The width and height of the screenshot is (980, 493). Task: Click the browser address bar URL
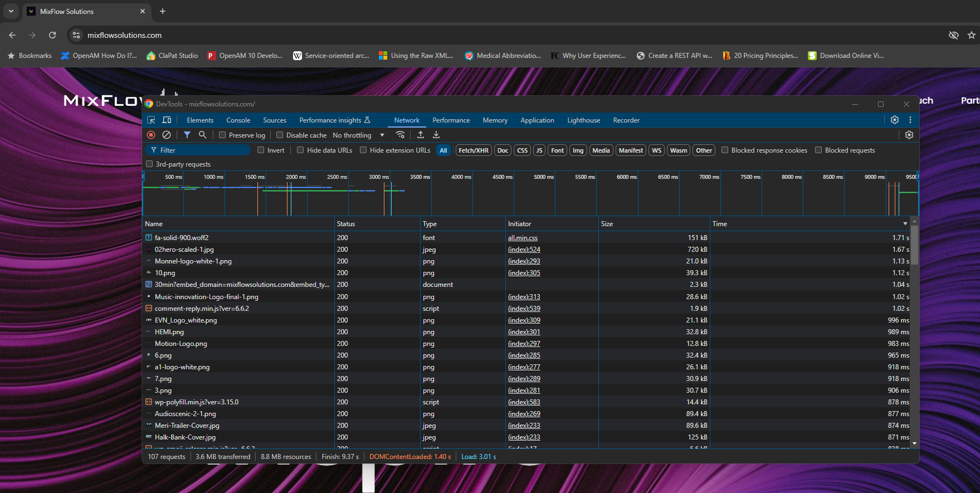click(124, 35)
